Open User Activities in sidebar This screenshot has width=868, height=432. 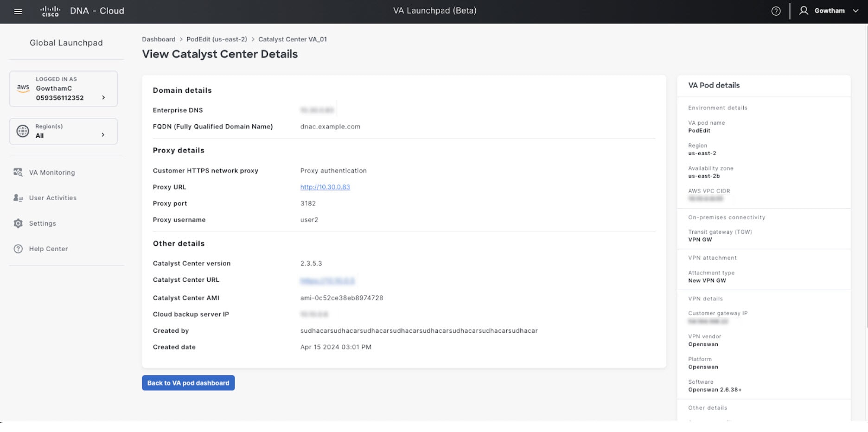(x=53, y=198)
